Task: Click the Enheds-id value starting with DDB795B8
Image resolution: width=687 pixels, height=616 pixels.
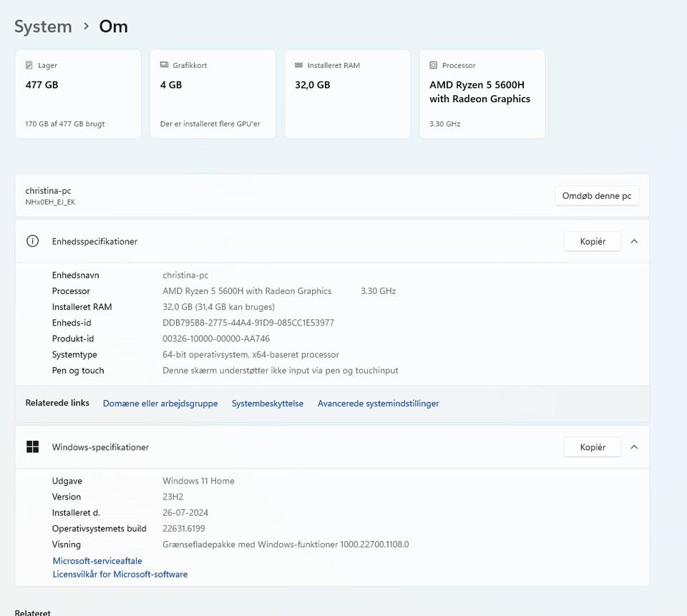Action: click(248, 323)
